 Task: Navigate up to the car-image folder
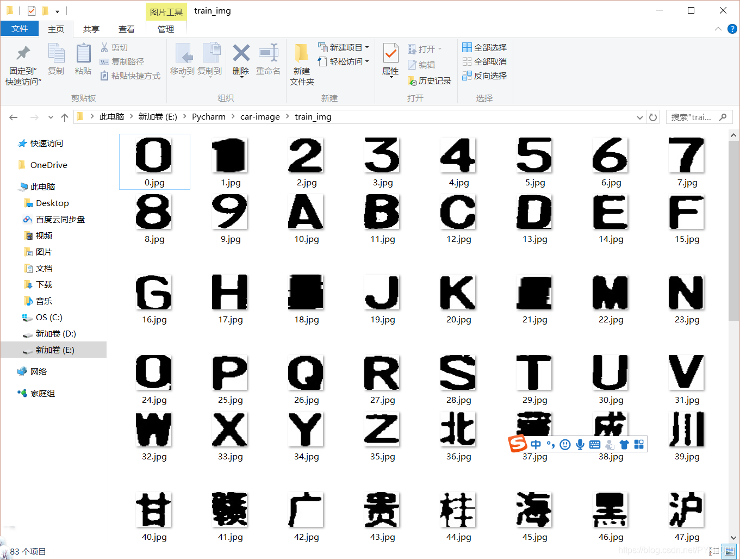pyautogui.click(x=260, y=116)
